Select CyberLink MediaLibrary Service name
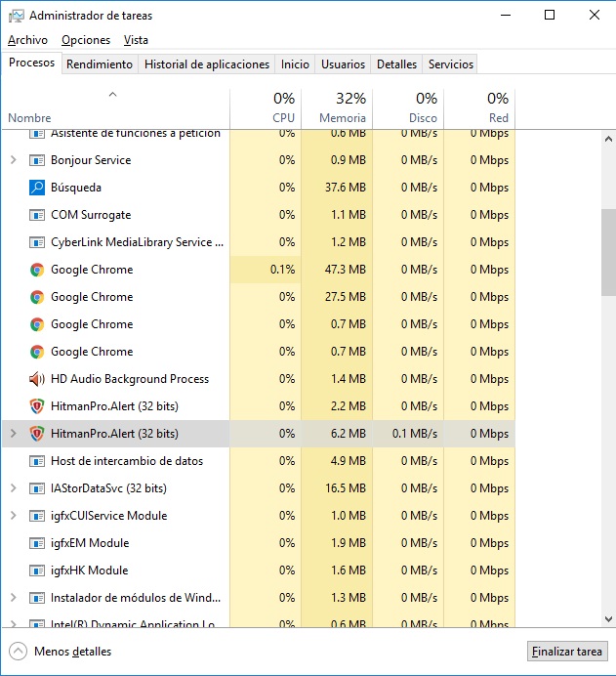The image size is (616, 676). (x=137, y=242)
